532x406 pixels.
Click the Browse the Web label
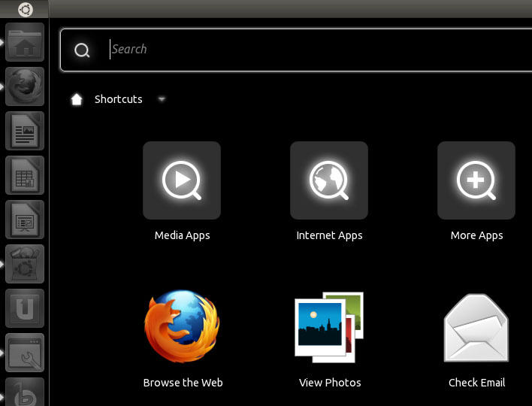point(183,383)
